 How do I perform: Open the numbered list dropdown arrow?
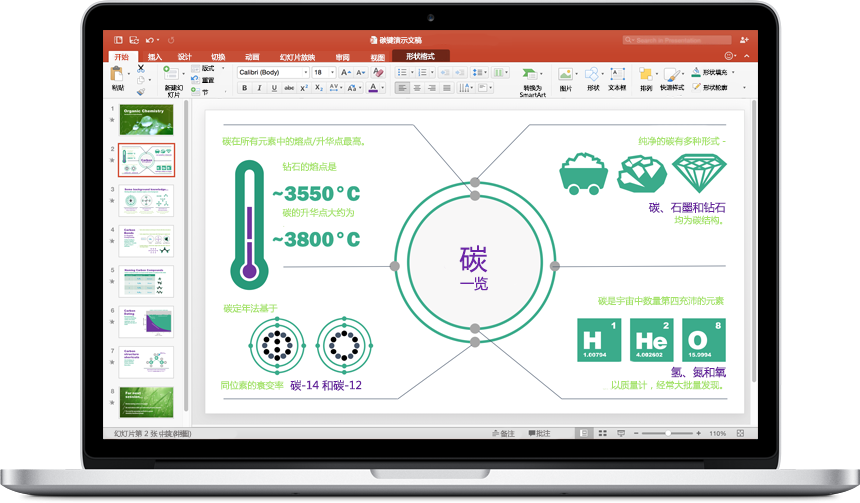click(x=432, y=72)
